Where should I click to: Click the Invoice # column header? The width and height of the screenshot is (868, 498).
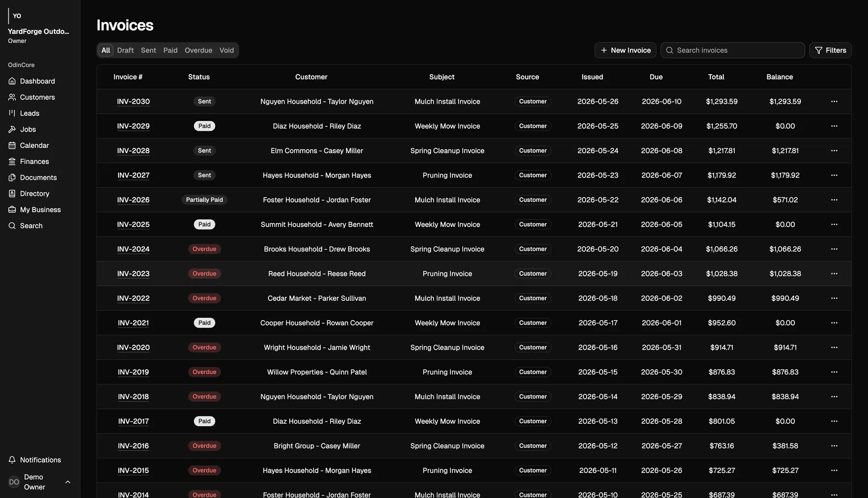pyautogui.click(x=128, y=77)
